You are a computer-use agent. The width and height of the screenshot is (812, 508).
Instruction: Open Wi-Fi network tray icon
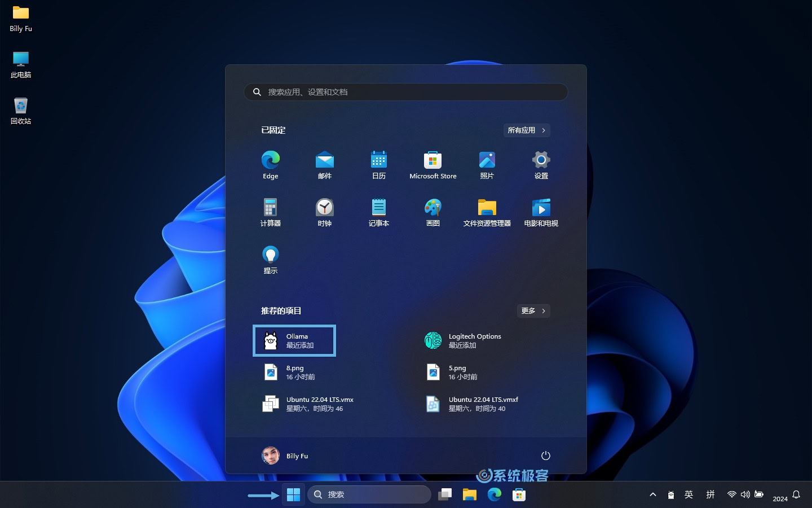coord(732,494)
